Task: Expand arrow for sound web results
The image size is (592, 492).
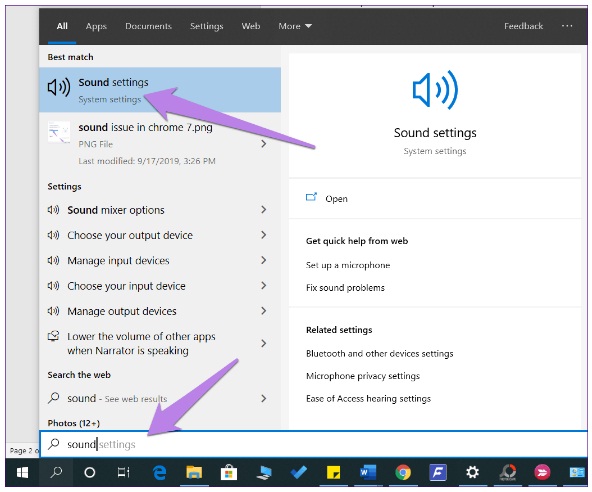Action: [264, 398]
